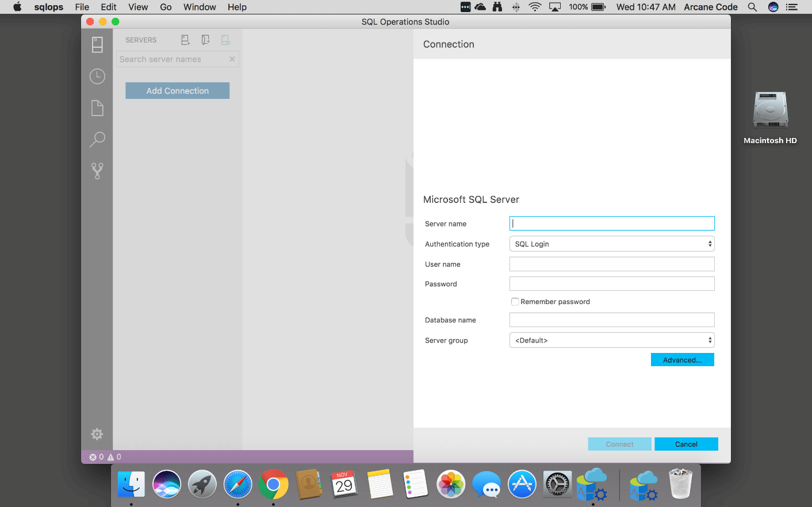Open the Task History clock icon
The height and width of the screenshot is (507, 812).
pyautogui.click(x=97, y=76)
